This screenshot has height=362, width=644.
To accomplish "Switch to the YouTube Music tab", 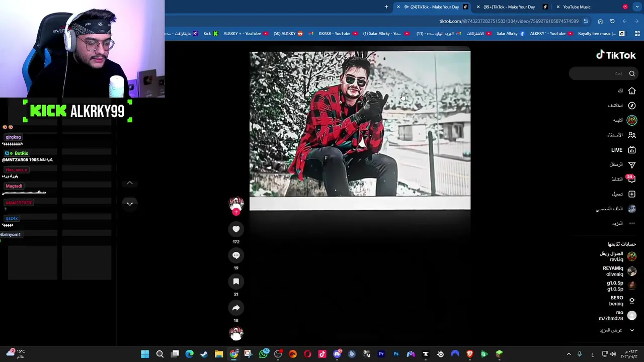I will pyautogui.click(x=576, y=7).
